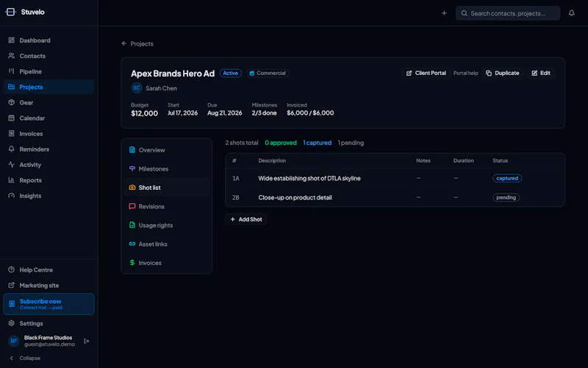Click the Reports bar chart icon
The height and width of the screenshot is (368, 588).
click(x=12, y=180)
